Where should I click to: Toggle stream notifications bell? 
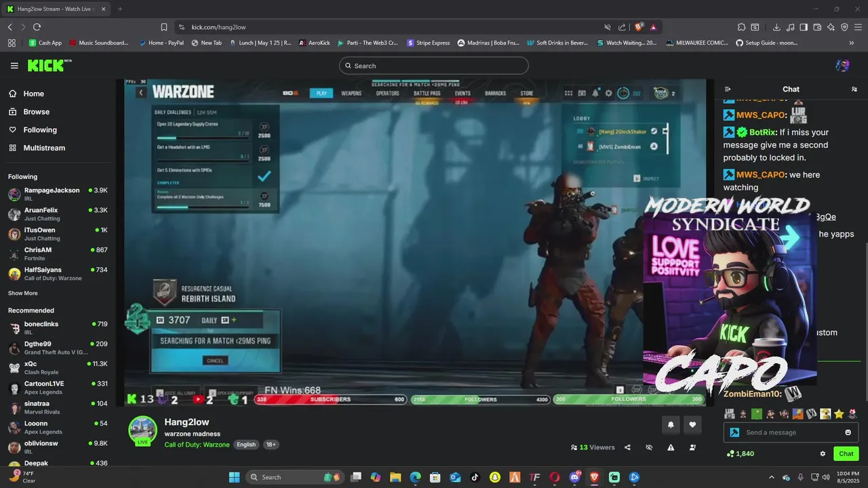671,425
